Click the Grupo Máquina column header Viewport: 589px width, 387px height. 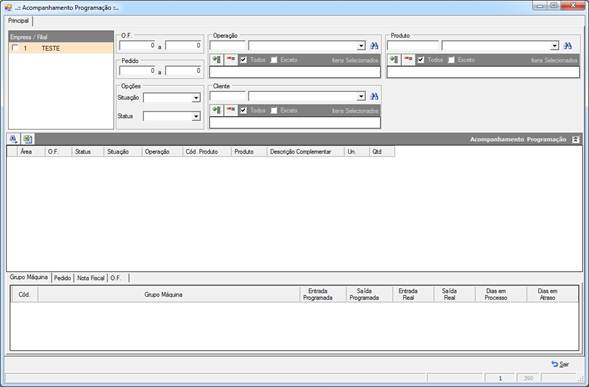169,294
